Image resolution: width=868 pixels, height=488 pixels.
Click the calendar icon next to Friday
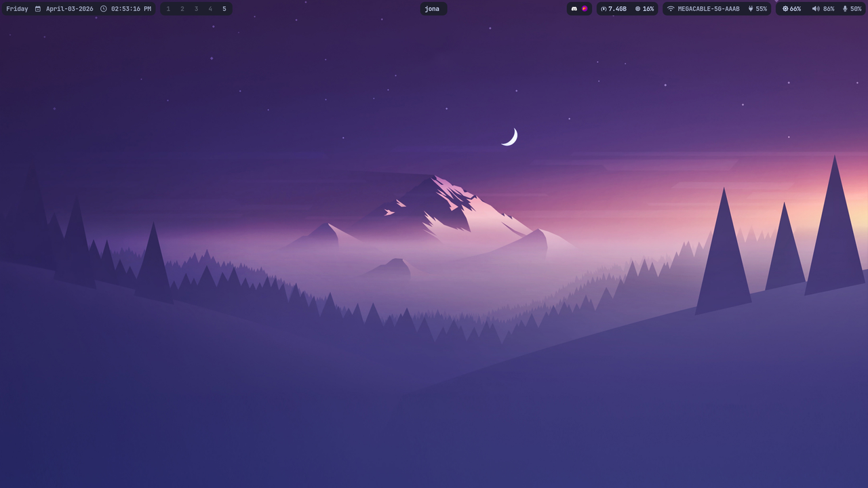point(38,9)
